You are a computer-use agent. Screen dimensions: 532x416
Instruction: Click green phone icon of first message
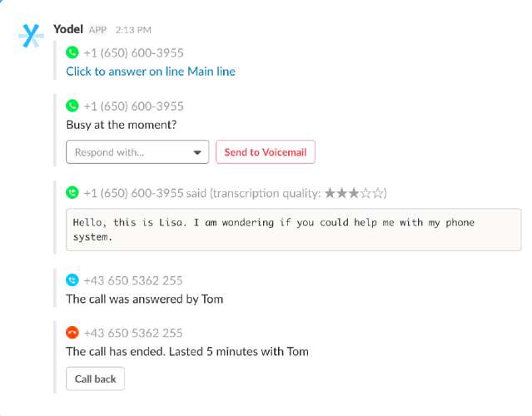click(x=72, y=53)
